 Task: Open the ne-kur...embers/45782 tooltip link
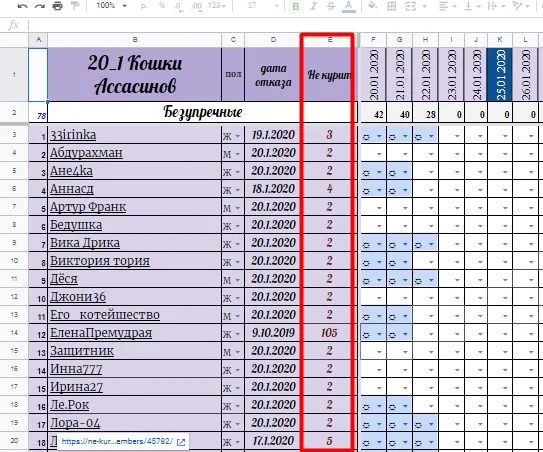coord(117,442)
